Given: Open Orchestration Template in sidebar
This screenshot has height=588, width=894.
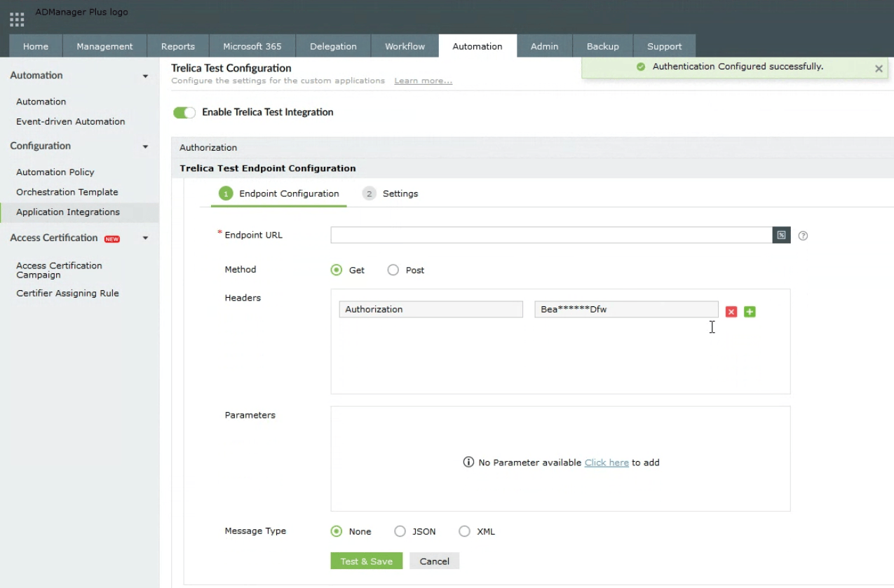Looking at the screenshot, I should click(x=67, y=192).
